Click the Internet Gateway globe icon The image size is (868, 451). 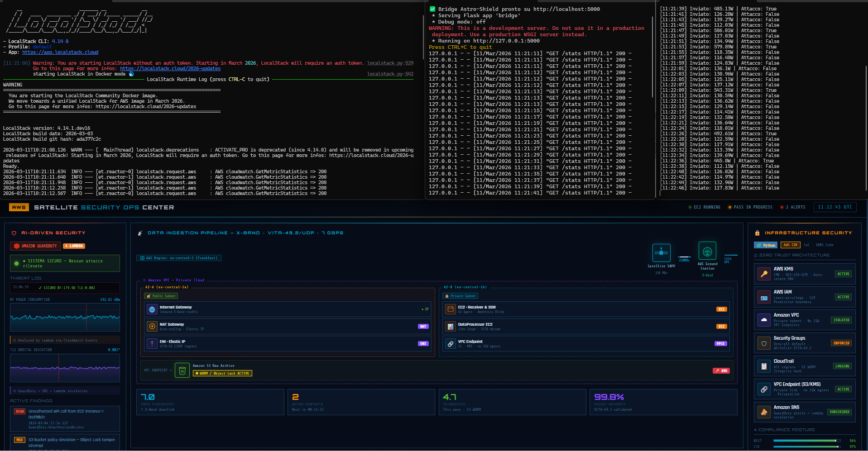[152, 309]
